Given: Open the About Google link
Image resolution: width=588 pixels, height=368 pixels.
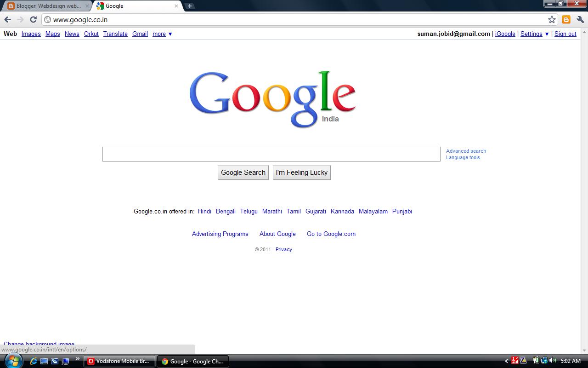Looking at the screenshot, I should [x=277, y=234].
